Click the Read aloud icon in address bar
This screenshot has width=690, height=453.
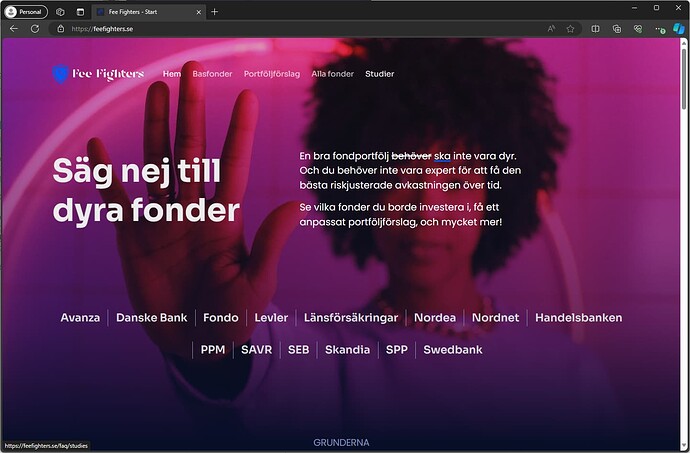tap(551, 29)
